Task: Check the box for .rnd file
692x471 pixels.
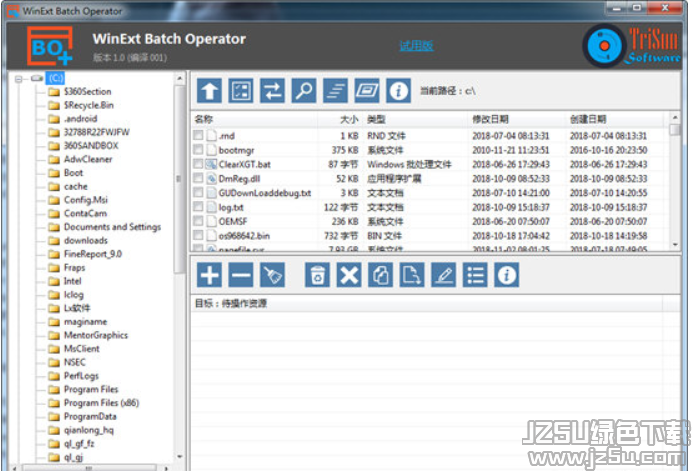Action: 198,135
